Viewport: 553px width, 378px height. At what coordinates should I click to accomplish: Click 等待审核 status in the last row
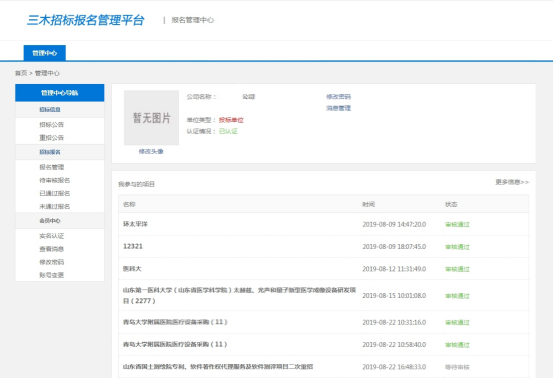(x=457, y=367)
